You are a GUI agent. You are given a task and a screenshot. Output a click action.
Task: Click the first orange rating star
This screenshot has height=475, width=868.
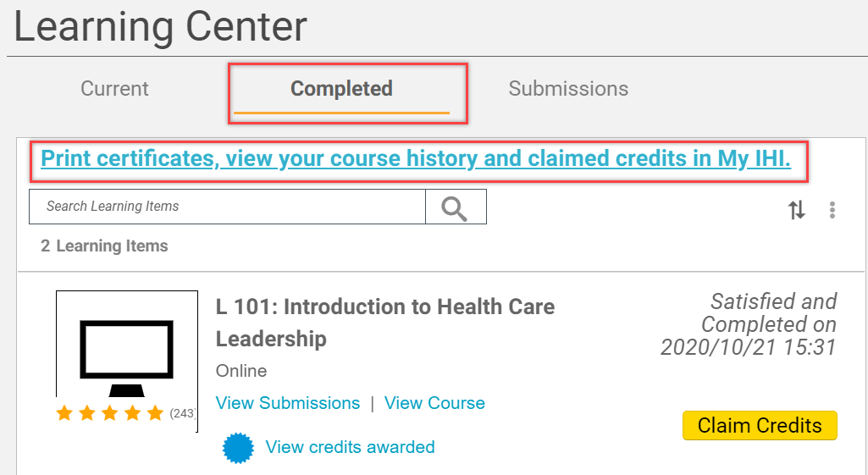coord(64,413)
